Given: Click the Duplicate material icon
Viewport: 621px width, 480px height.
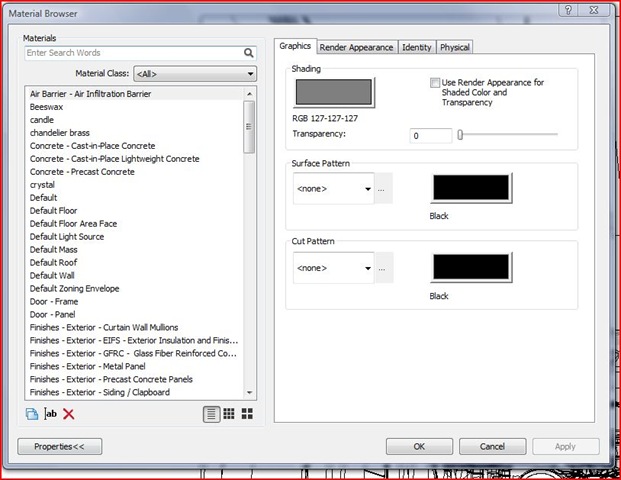Looking at the screenshot, I should tap(32, 414).
